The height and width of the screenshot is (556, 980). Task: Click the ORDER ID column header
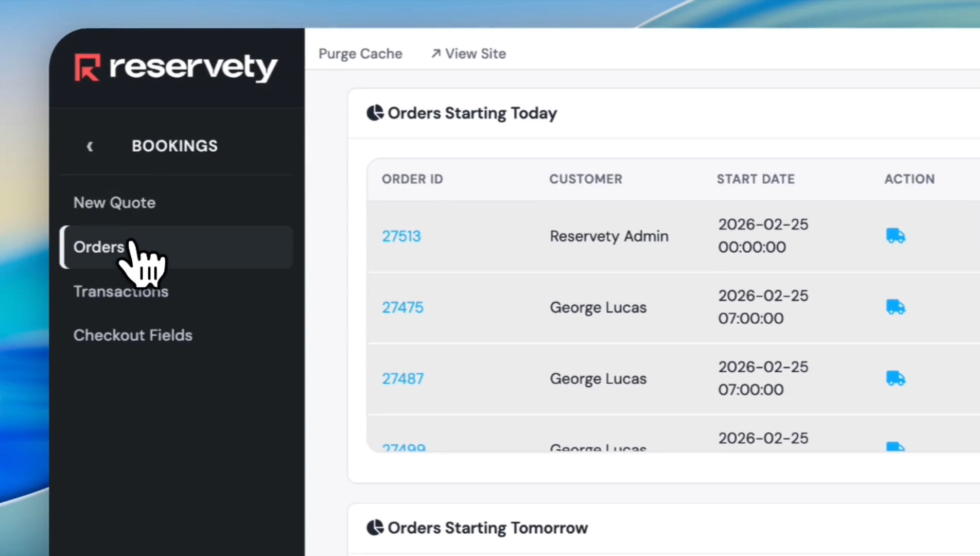tap(412, 179)
